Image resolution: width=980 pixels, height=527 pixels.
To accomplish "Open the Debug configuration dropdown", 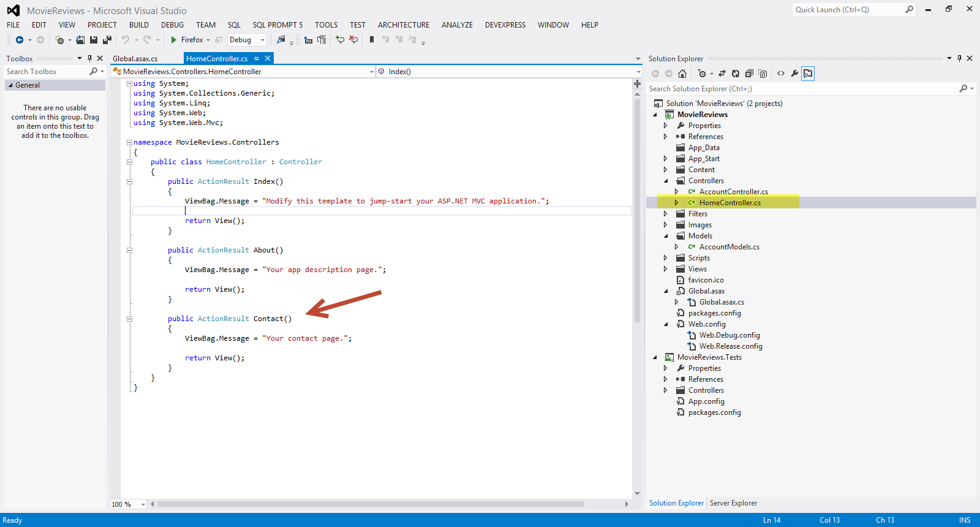I will [263, 40].
